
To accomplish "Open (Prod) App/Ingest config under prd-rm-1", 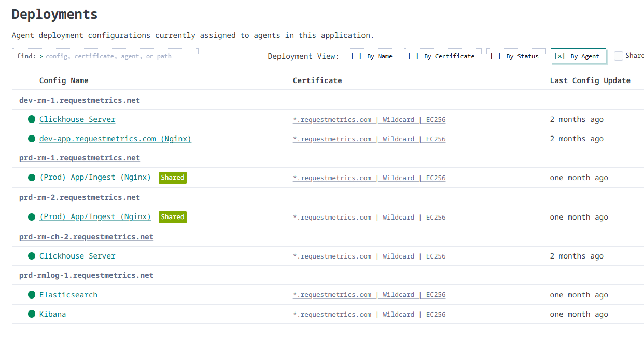I will click(x=95, y=178).
